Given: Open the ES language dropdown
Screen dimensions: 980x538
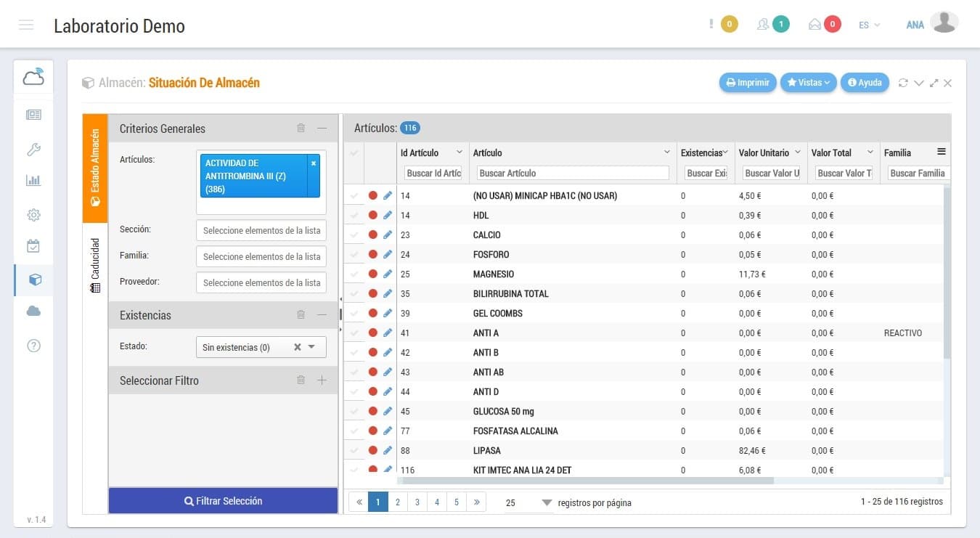Looking at the screenshot, I should 869,25.
